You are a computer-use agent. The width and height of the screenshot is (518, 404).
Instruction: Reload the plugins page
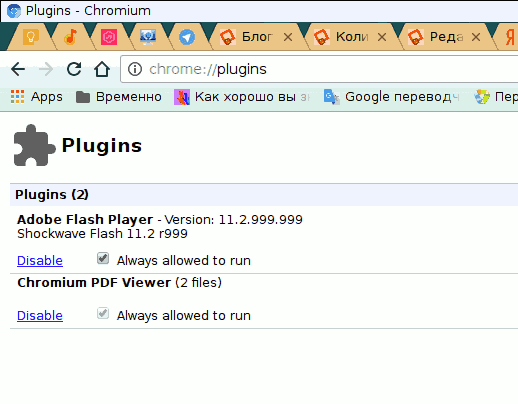(74, 69)
